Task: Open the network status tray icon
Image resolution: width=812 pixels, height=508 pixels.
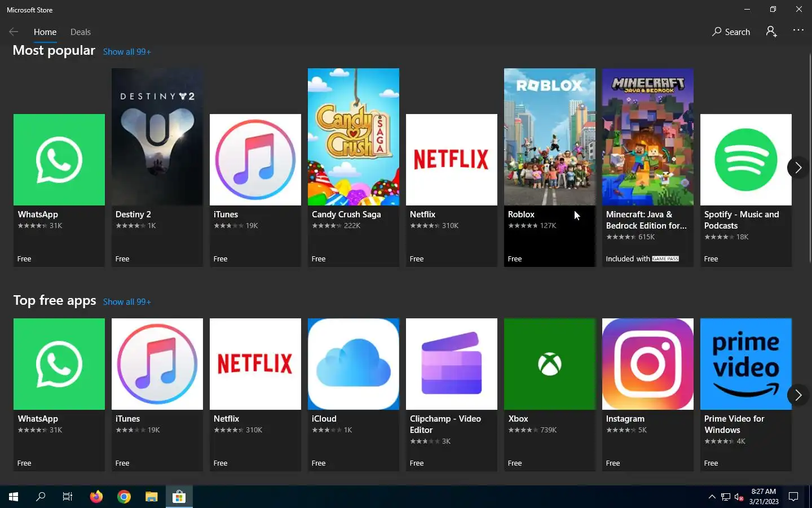Action: (x=726, y=497)
